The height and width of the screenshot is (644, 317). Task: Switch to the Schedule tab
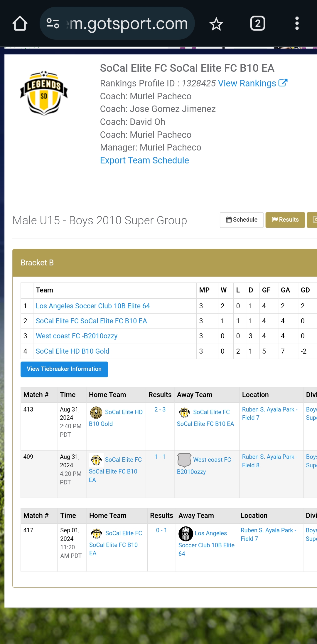(x=242, y=220)
